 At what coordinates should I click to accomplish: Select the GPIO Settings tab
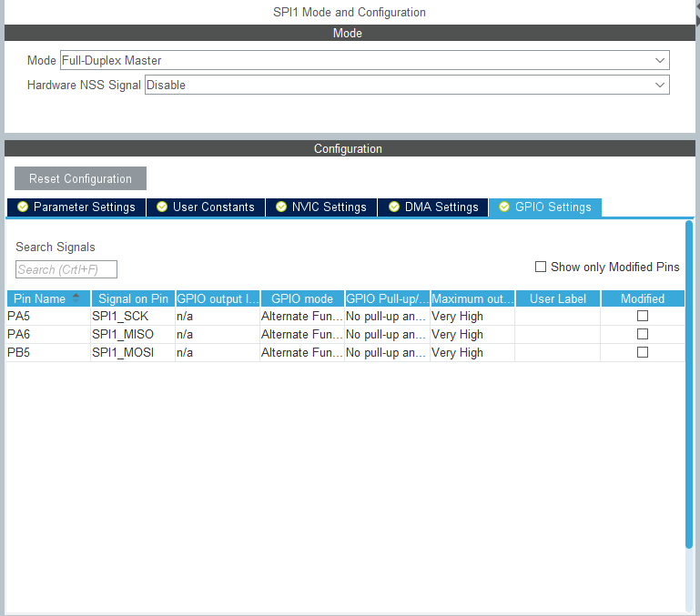(545, 207)
